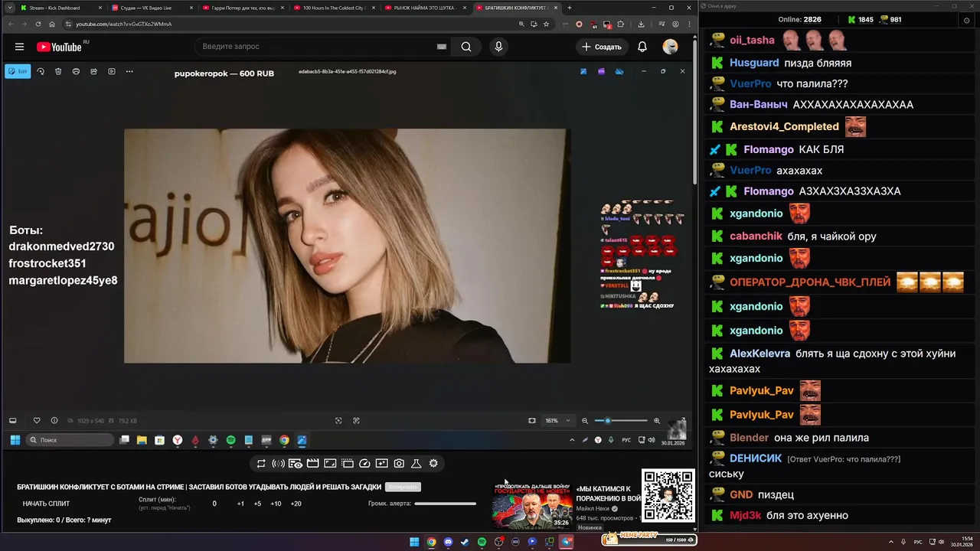This screenshot has width=980, height=551.
Task: Fit image to window in Photos viewer
Action: 532,420
